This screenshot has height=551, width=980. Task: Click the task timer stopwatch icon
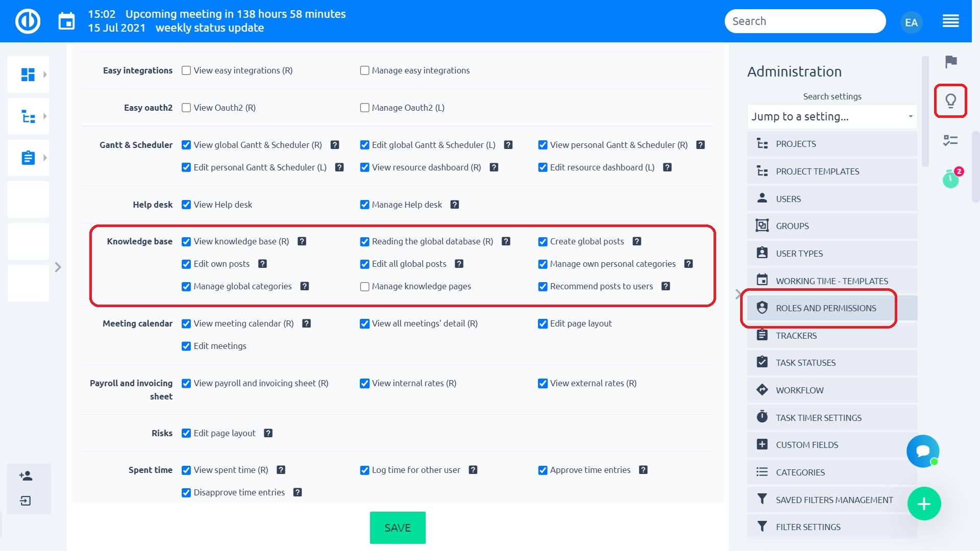coord(950,179)
